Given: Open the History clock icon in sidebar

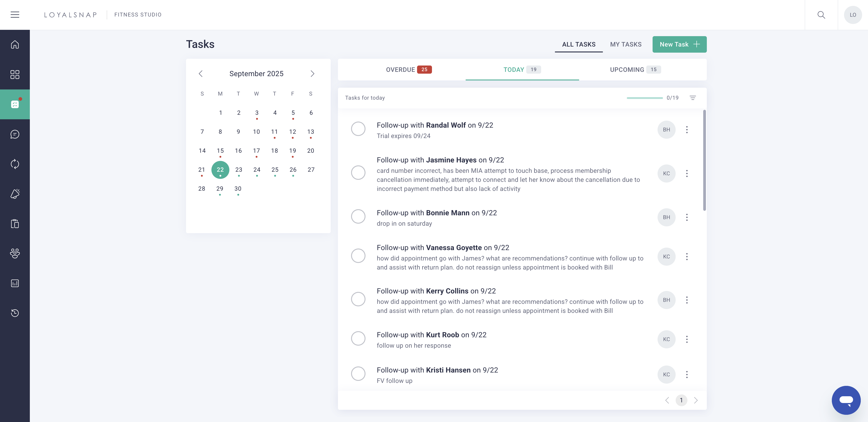Looking at the screenshot, I should pyautogui.click(x=15, y=313).
